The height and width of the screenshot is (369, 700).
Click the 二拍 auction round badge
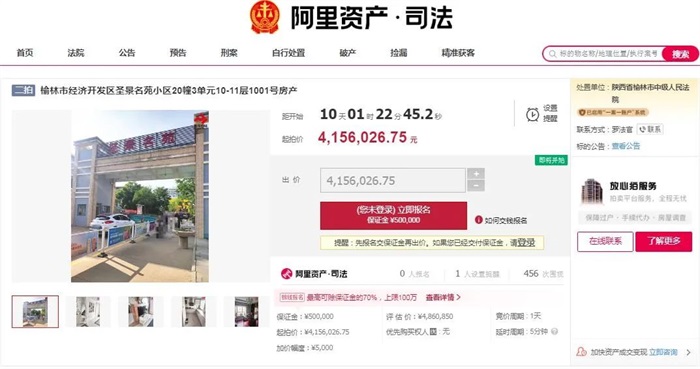pos(23,91)
